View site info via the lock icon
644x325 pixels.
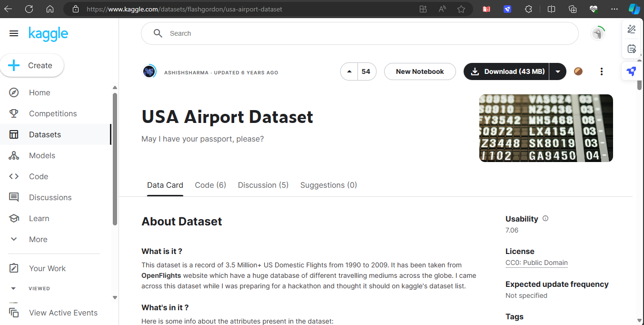[x=75, y=9]
